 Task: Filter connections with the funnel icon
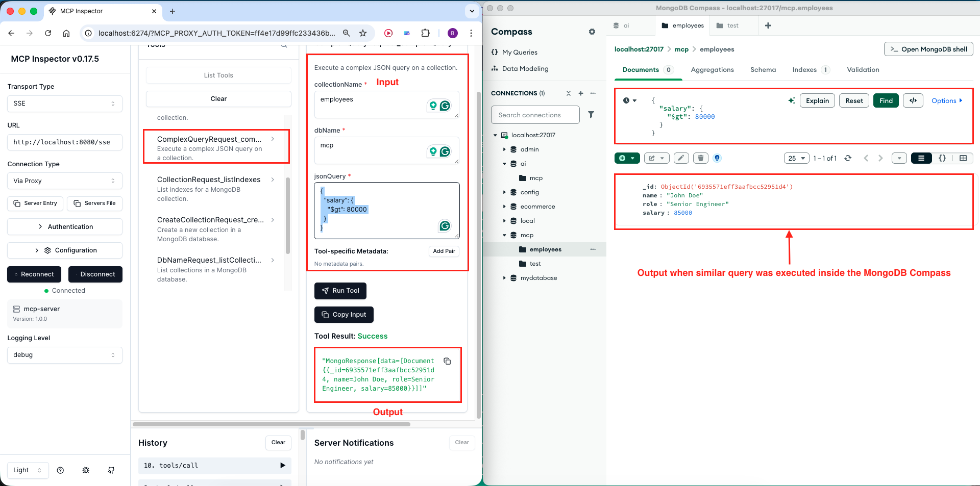591,115
